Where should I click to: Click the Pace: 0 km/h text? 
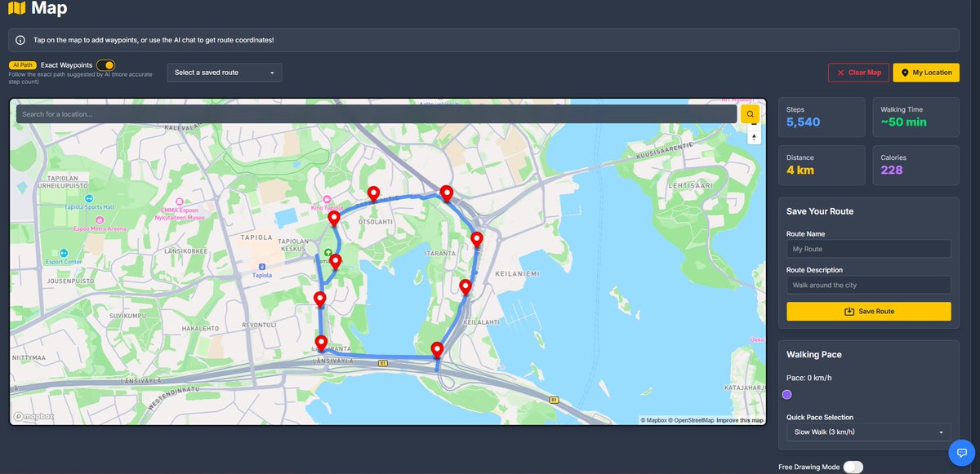click(x=809, y=378)
